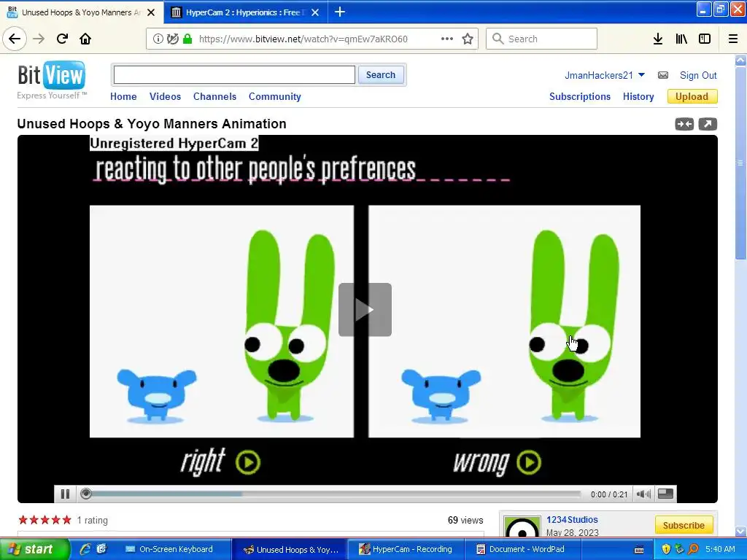Screen dimensions: 747x560
Task: Click the tracking protection shield icon
Action: pos(173,39)
